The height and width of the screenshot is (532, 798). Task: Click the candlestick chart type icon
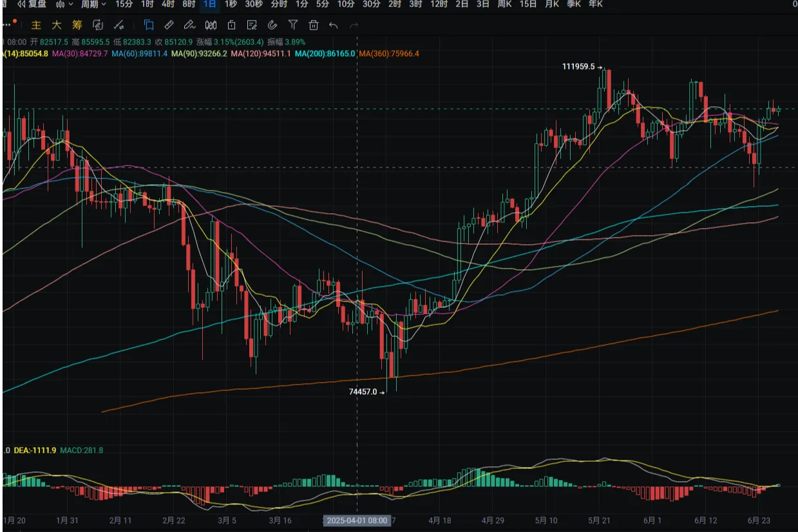tap(61, 4)
